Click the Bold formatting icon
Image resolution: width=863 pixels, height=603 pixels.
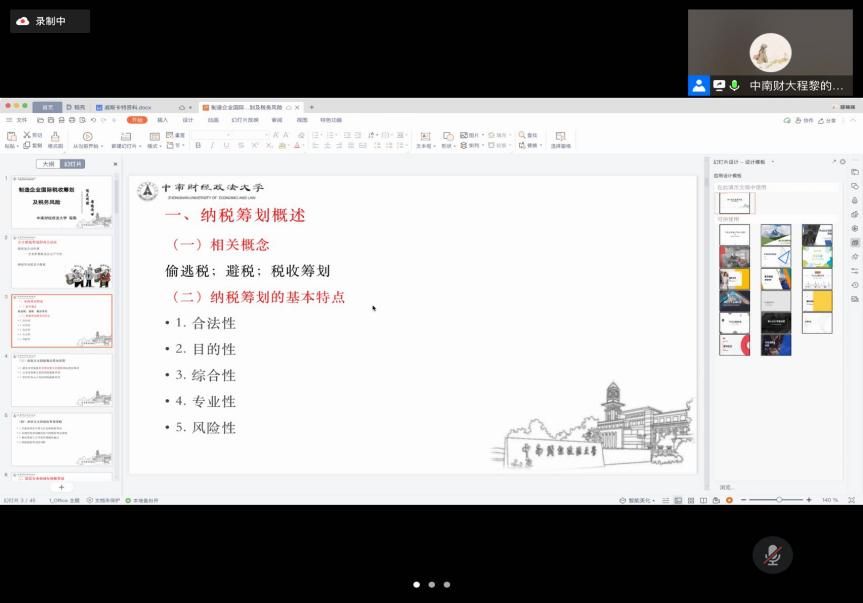tap(198, 146)
